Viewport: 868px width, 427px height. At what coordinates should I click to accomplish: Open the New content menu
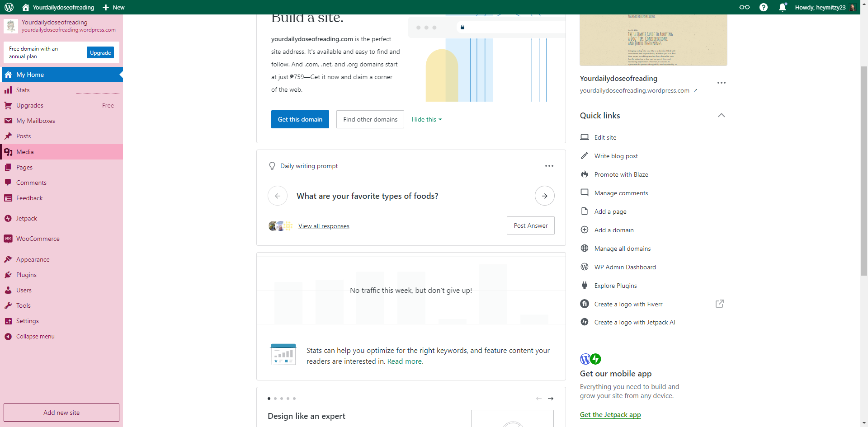click(113, 7)
